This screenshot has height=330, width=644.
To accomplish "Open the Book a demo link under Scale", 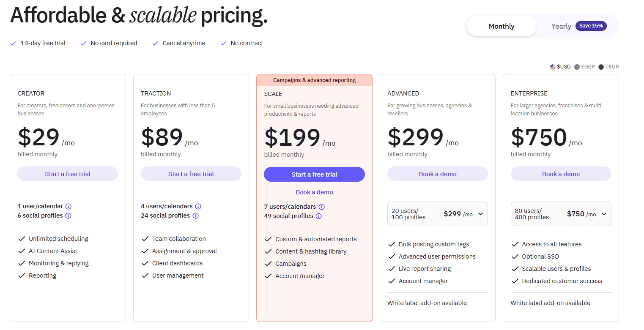I will click(314, 192).
